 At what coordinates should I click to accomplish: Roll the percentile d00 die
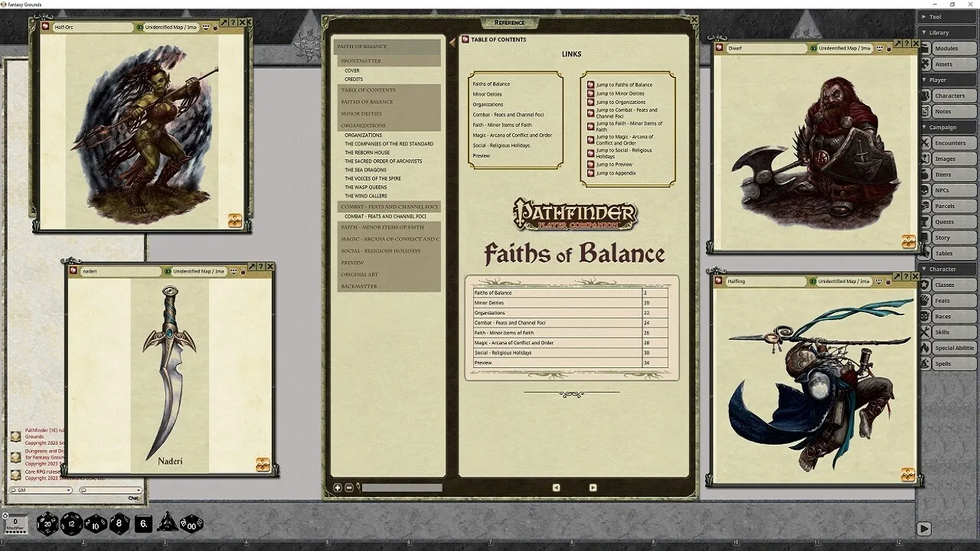click(191, 524)
